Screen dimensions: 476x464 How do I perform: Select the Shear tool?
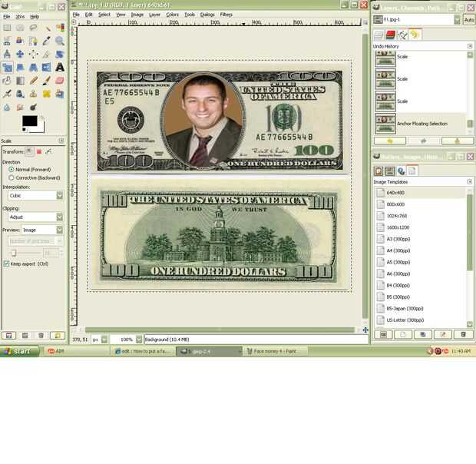tap(20, 68)
